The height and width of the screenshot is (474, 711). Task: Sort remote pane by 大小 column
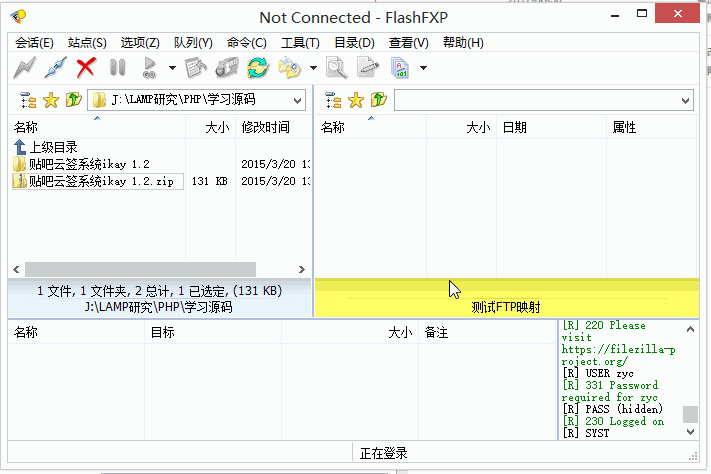point(461,127)
